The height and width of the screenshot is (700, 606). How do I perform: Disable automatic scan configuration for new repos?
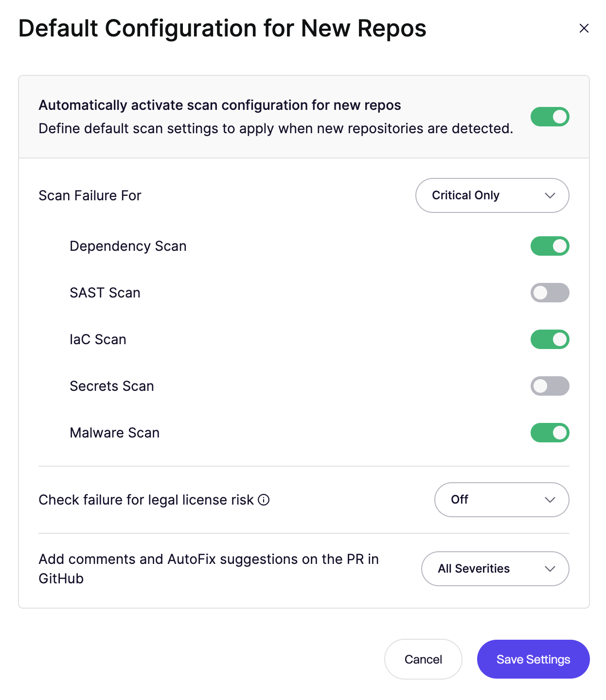550,117
